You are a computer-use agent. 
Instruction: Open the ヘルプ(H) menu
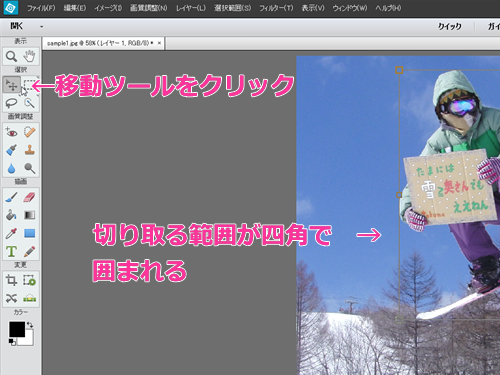(x=388, y=8)
